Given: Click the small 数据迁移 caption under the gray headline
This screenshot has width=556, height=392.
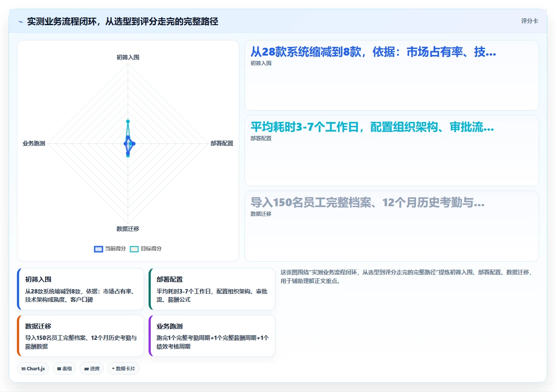Looking at the screenshot, I should click(261, 214).
